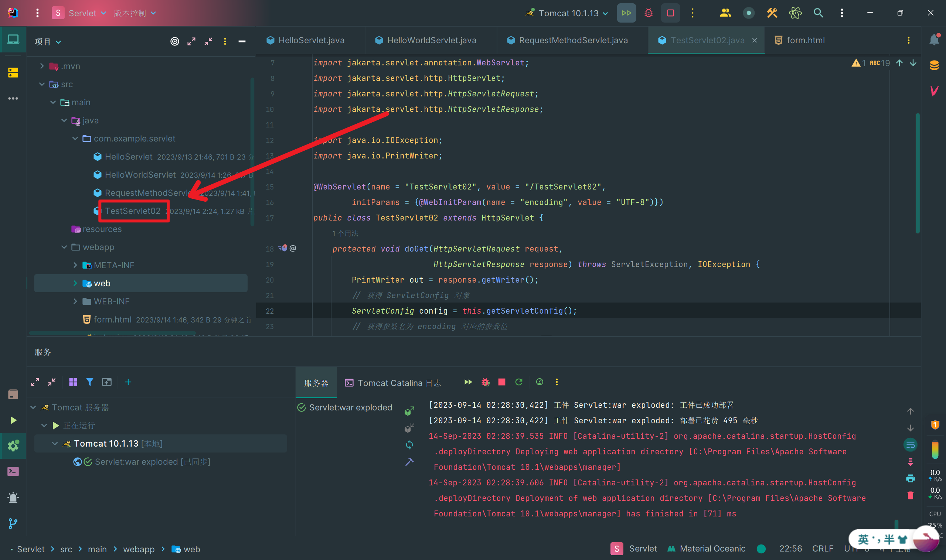Open the Terminal tool window
The image size is (946, 560).
pyautogui.click(x=13, y=471)
